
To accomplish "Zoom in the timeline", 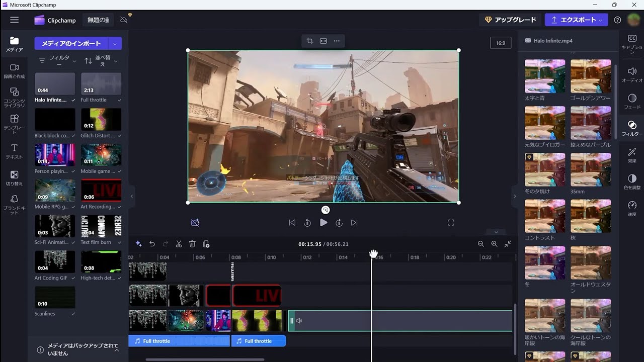I will (494, 244).
